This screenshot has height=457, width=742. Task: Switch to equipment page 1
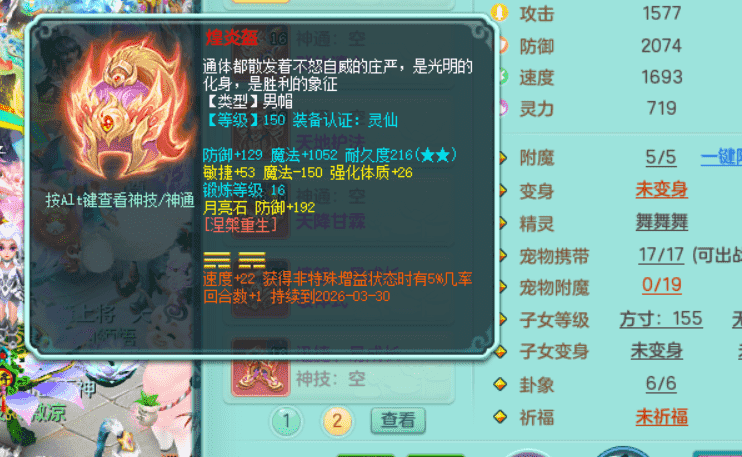pos(286,421)
